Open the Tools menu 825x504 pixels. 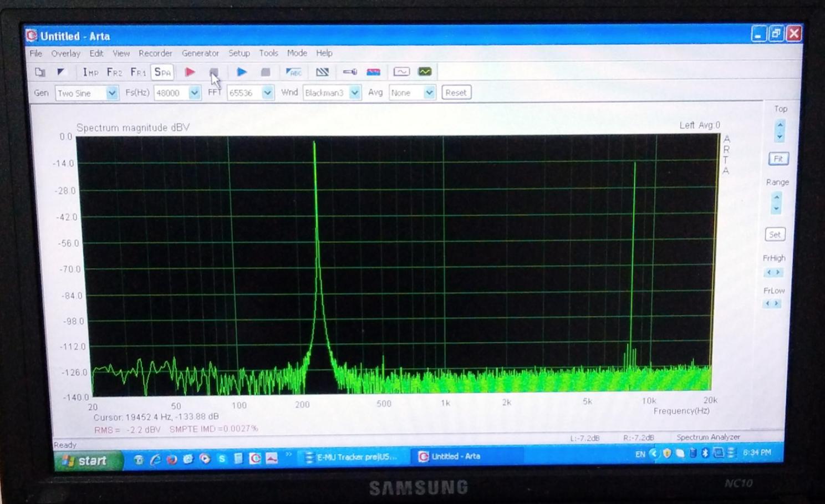coord(268,53)
